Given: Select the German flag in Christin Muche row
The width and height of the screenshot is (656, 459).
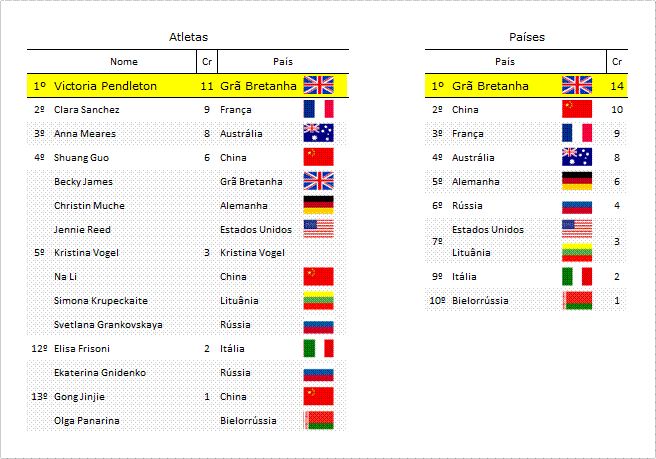Looking at the screenshot, I should 318,205.
